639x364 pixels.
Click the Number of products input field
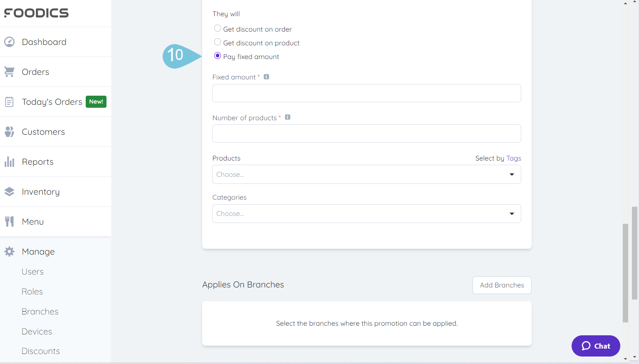pos(367,134)
